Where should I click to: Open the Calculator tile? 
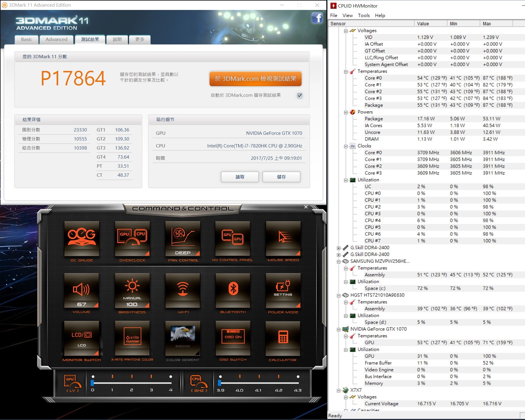[283, 338]
